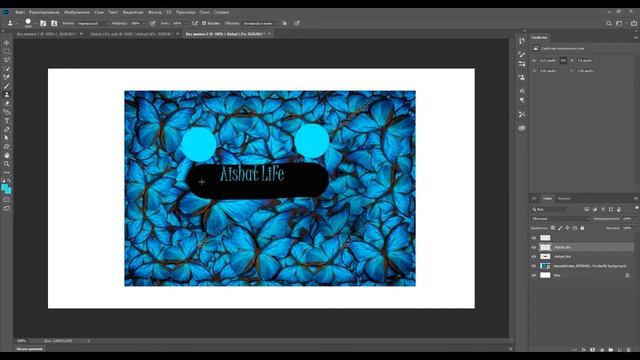Toggle layer filtering switch in Layers panel
Viewport: 640px width, 360px height.
point(637,209)
